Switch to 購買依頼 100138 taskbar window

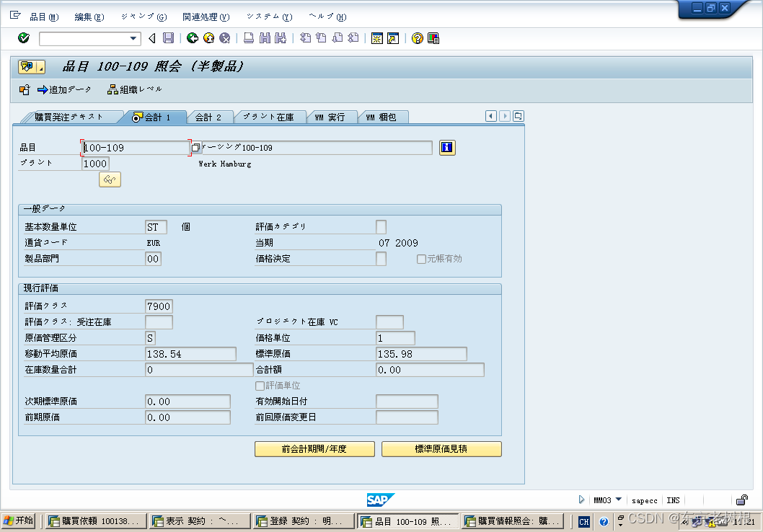tap(96, 521)
